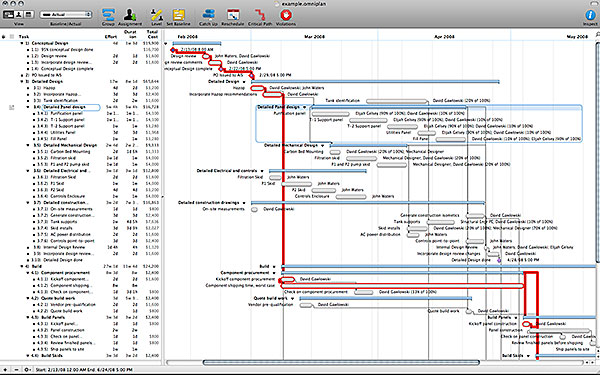Click the Catch Up icon
The width and height of the screenshot is (600, 375).
coord(208,15)
